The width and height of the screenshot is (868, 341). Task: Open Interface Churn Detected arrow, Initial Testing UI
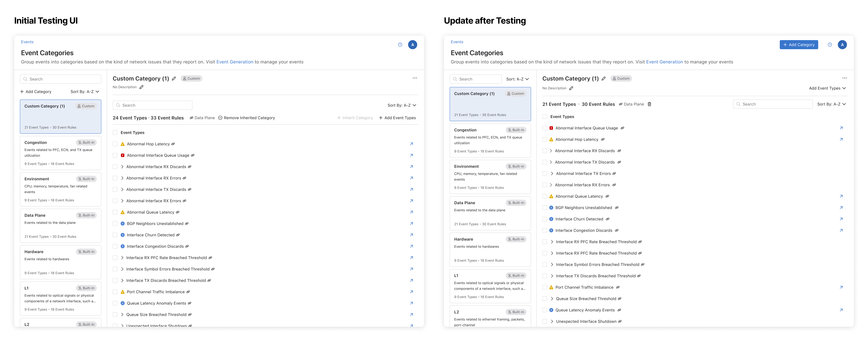pyautogui.click(x=411, y=235)
